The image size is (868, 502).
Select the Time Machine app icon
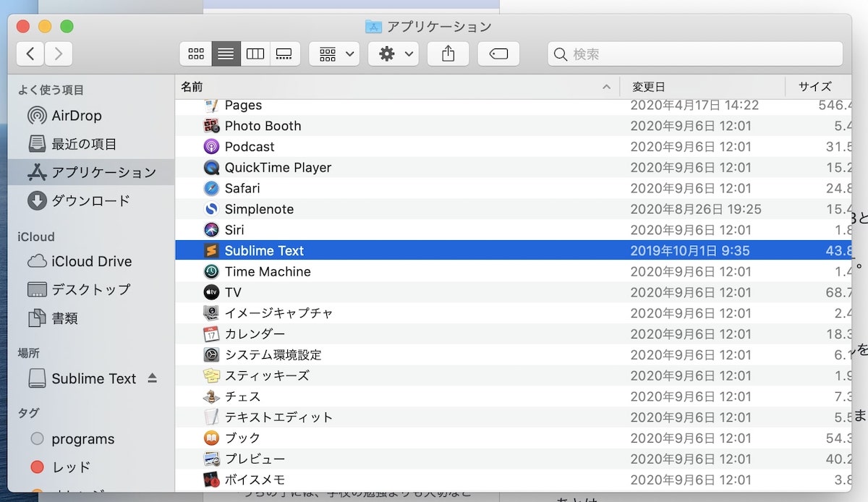click(211, 272)
